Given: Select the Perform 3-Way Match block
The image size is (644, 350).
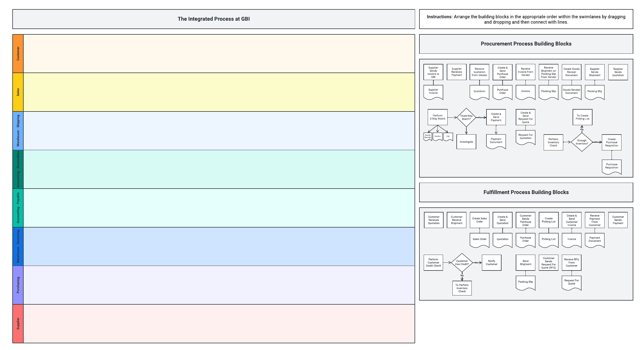Looking at the screenshot, I should (x=437, y=117).
